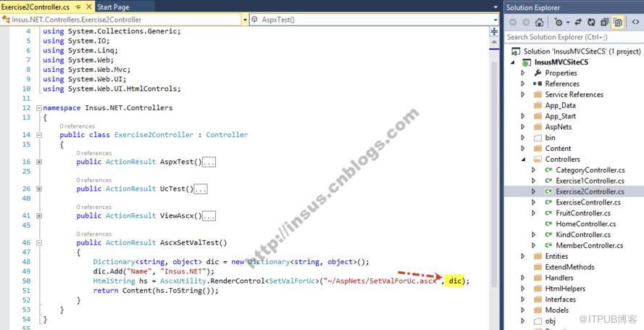Refresh the Solution Explorer tree
This screenshot has width=644, height=330.
(591, 22)
